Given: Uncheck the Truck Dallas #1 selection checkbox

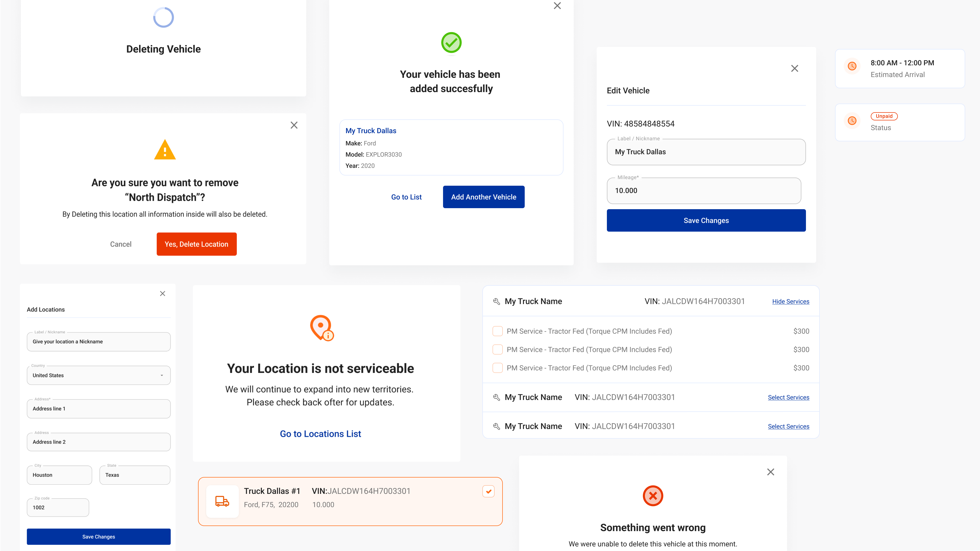Looking at the screenshot, I should (488, 491).
